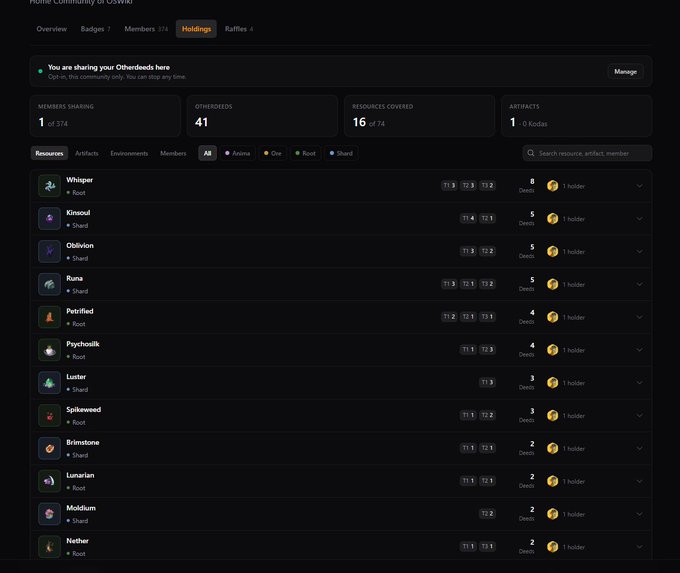Filter resources by Anima
Image resolution: width=680 pixels, height=573 pixels.
pyautogui.click(x=238, y=153)
